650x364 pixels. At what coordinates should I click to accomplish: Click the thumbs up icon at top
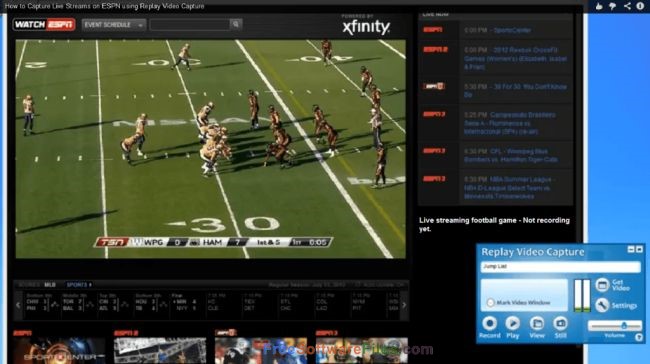[599, 6]
